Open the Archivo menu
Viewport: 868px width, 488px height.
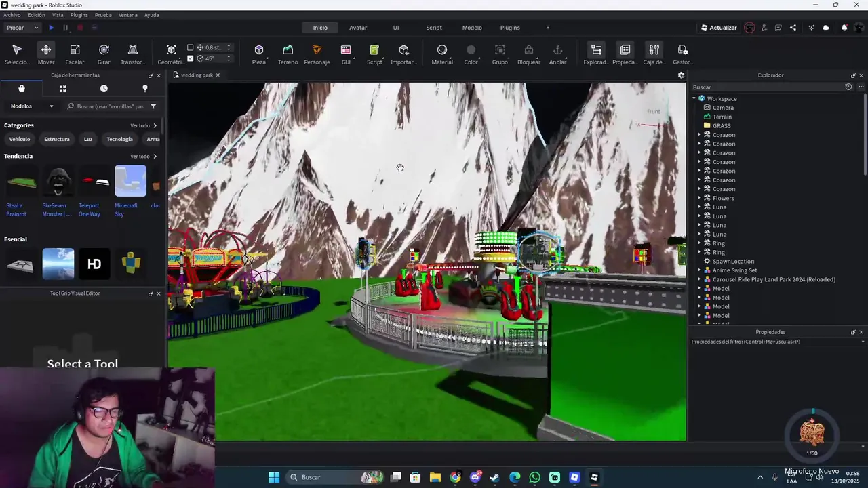point(12,14)
